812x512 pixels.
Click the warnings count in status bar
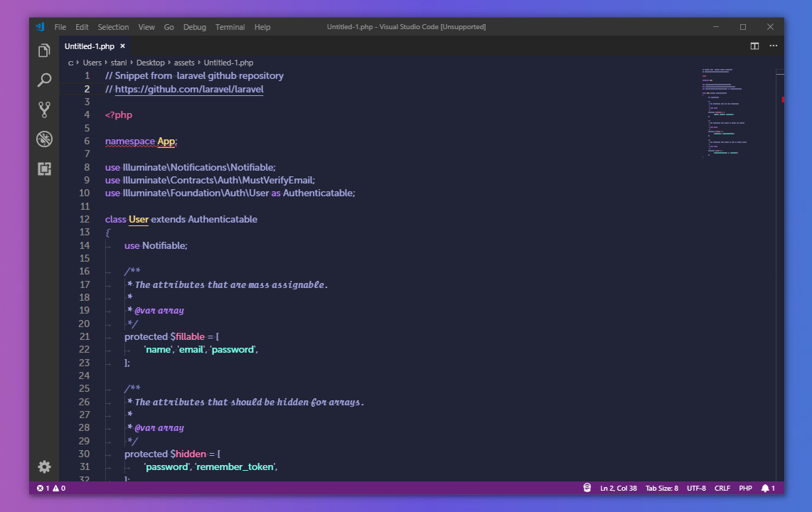click(x=59, y=489)
